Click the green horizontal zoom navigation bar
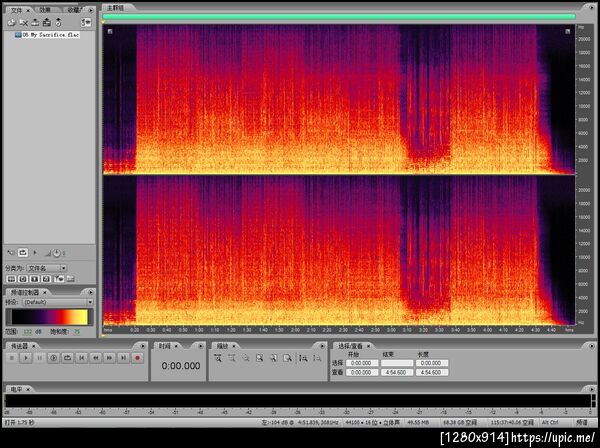The image size is (600, 448). (339, 16)
